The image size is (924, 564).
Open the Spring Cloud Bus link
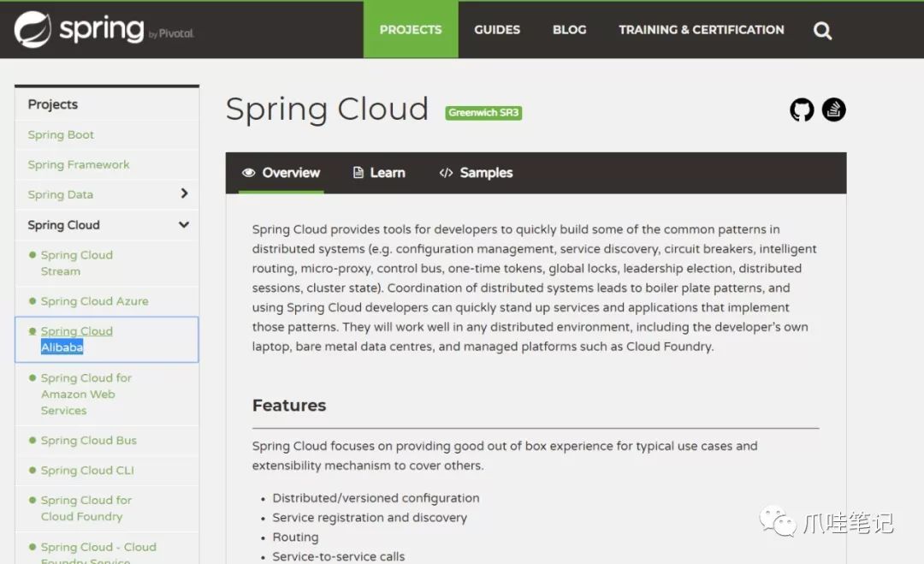88,440
